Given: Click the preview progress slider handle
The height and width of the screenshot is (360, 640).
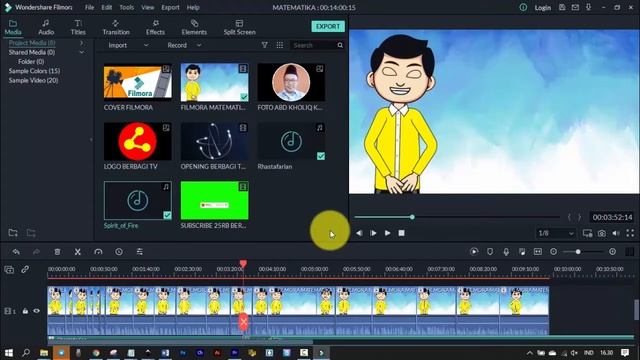Looking at the screenshot, I should (412, 217).
